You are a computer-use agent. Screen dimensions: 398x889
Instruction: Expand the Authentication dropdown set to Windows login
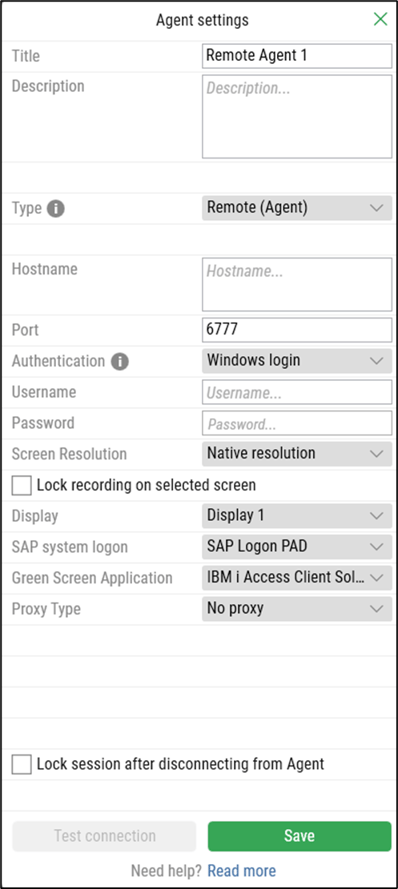coord(297,361)
